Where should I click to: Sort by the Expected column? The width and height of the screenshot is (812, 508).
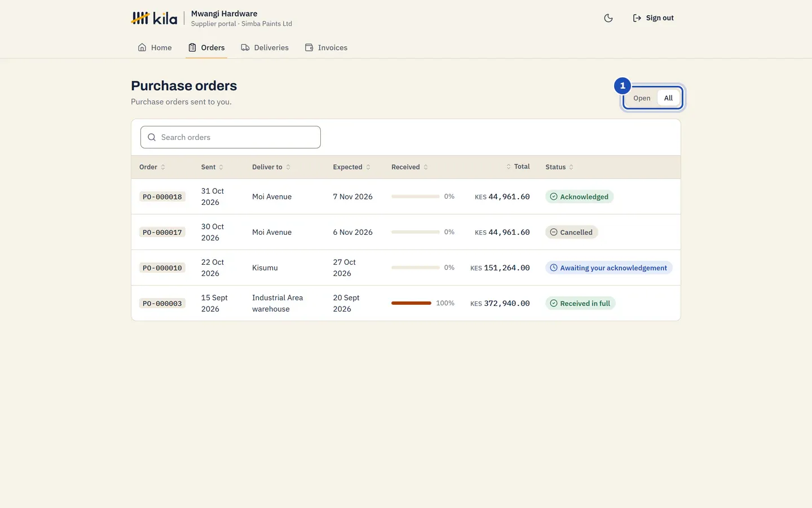[352, 167]
